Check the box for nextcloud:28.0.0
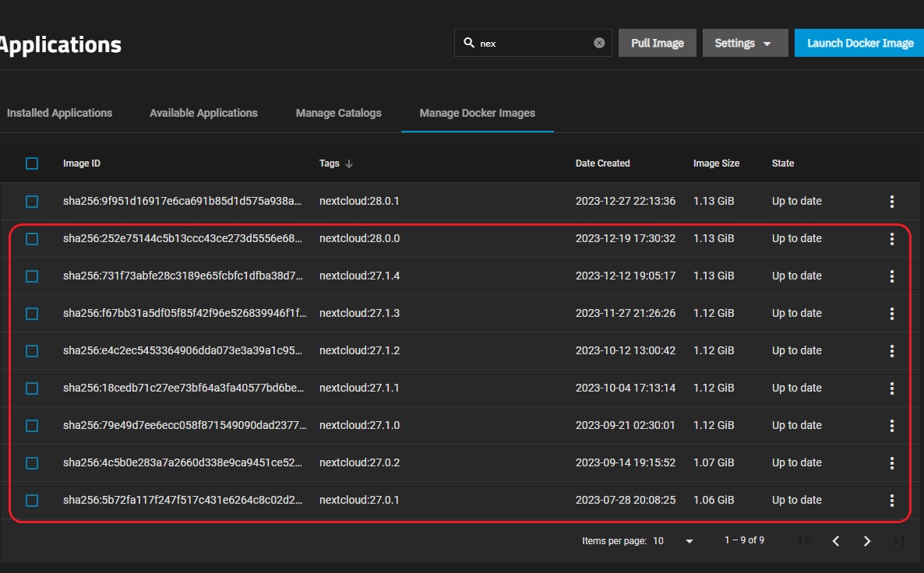The width and height of the screenshot is (924, 573). click(x=32, y=238)
